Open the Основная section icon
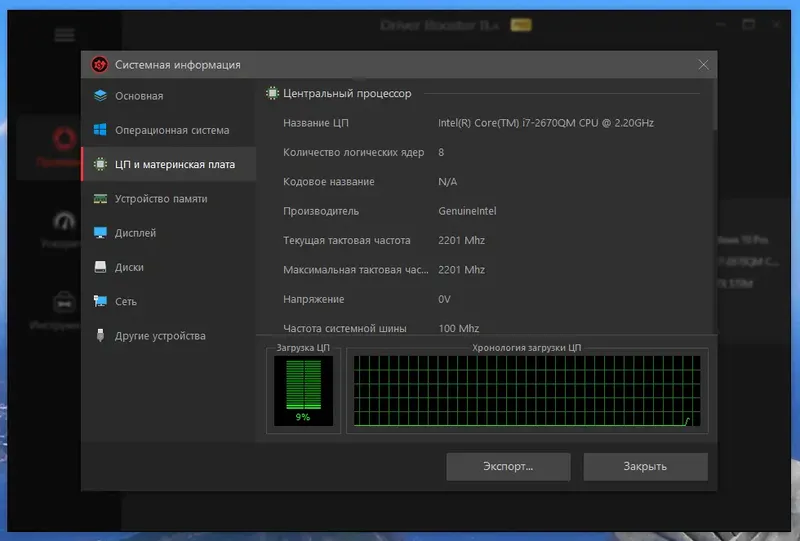Viewport: 800px width, 541px height. pyautogui.click(x=101, y=95)
